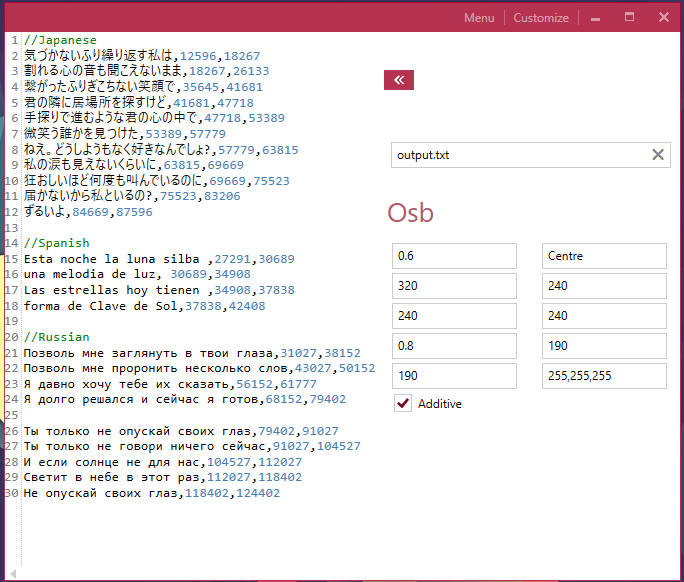The image size is (684, 582).
Task: Click line number 13 in the gutter
Action: [x=11, y=227]
